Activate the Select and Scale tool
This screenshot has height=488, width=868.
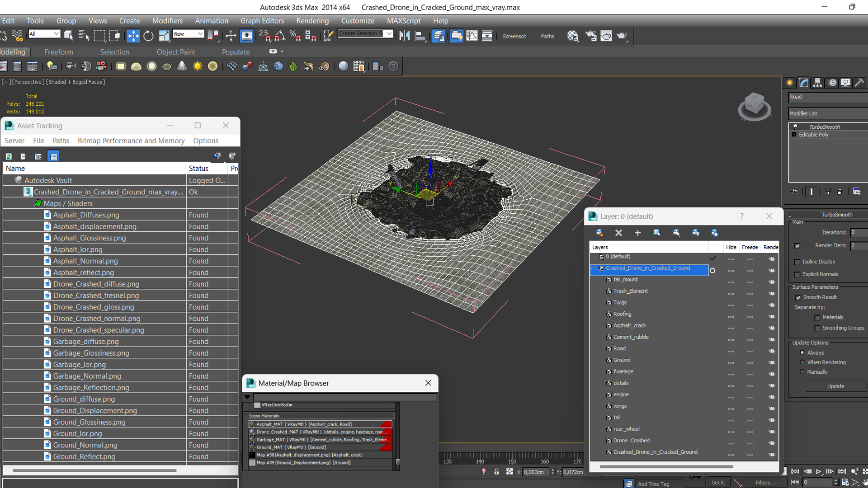pos(164,36)
